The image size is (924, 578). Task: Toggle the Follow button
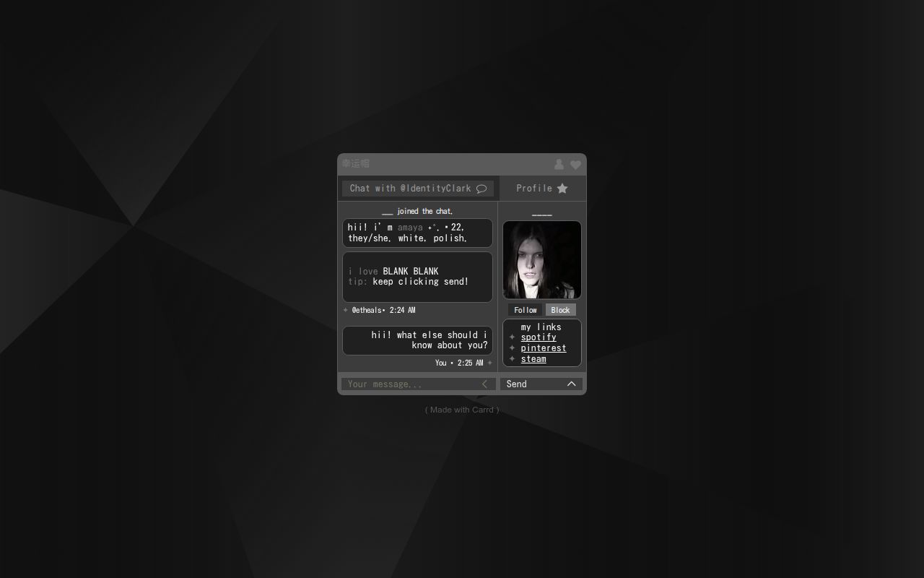[x=525, y=310]
